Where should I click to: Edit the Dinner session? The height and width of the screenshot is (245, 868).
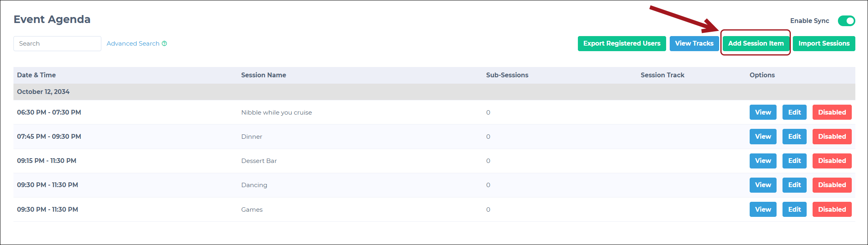tap(794, 136)
